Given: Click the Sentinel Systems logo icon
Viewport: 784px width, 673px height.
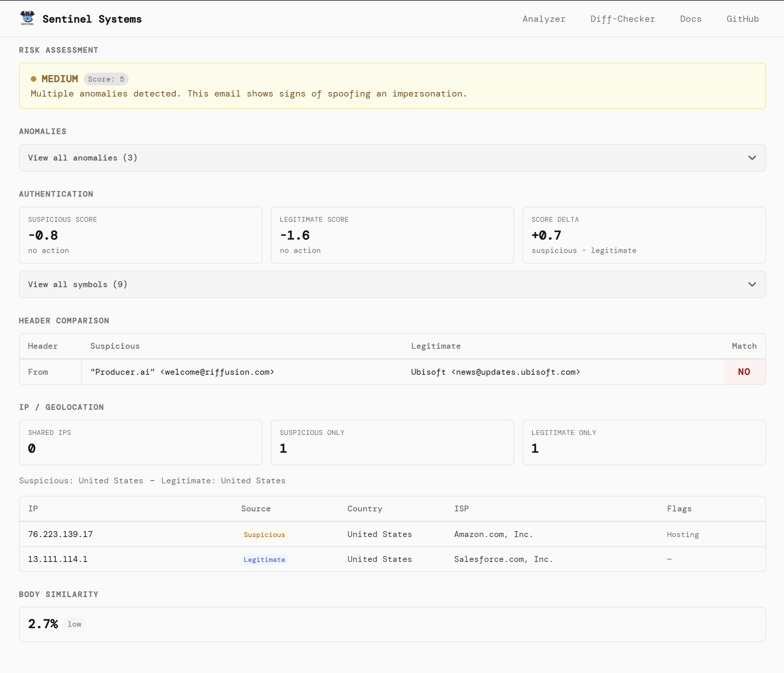Looking at the screenshot, I should [27, 18].
